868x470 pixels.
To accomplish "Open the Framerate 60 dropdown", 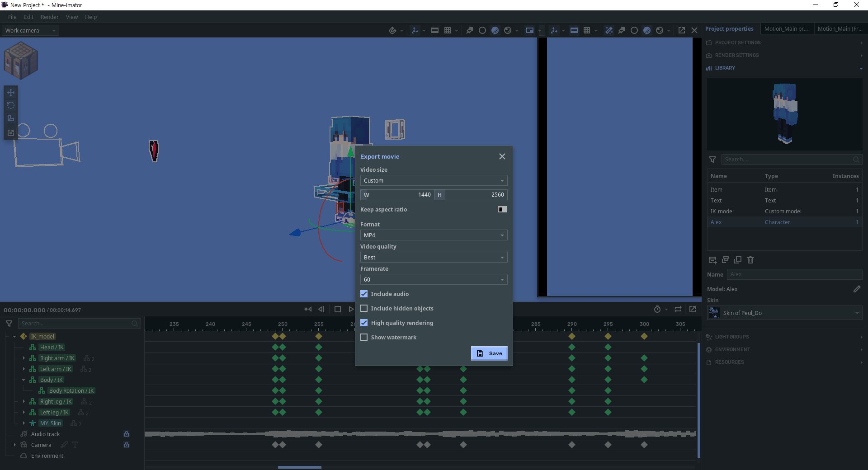I will click(x=434, y=279).
